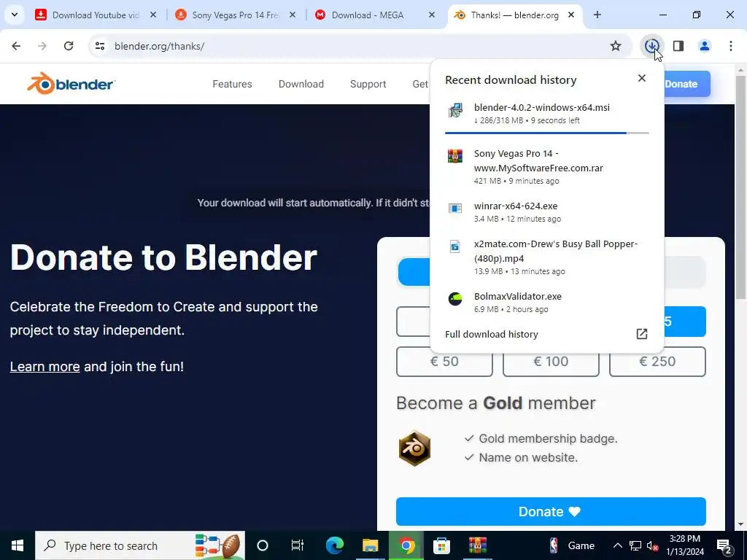Screen dimensions: 747x560
Task: Go back to the previous page
Action: tap(16, 46)
